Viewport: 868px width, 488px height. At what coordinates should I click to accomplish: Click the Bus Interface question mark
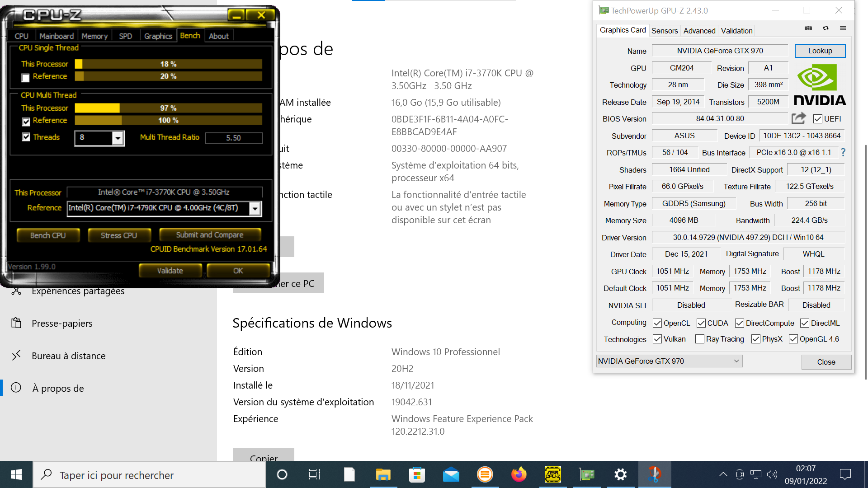pyautogui.click(x=843, y=153)
